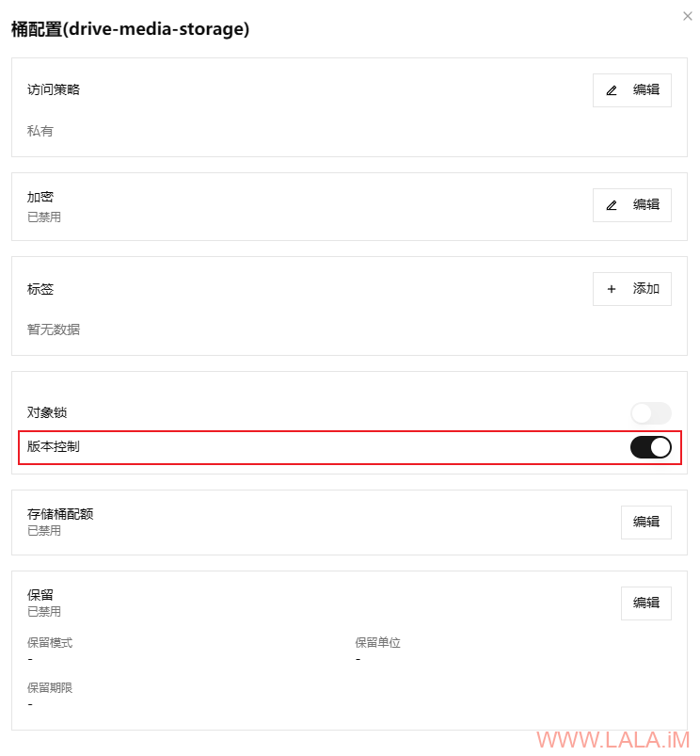Edit the 存储桶配额 setting

[x=645, y=522]
